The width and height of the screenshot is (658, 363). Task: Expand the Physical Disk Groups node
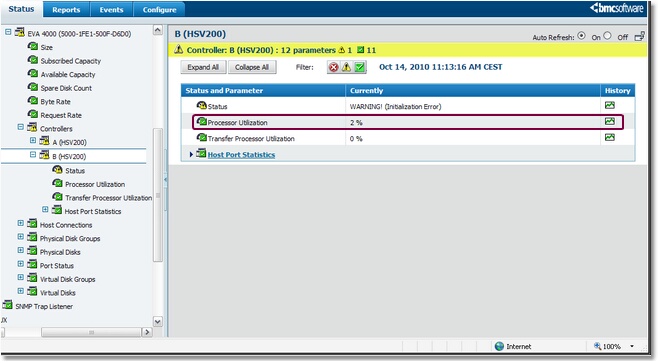pos(20,236)
